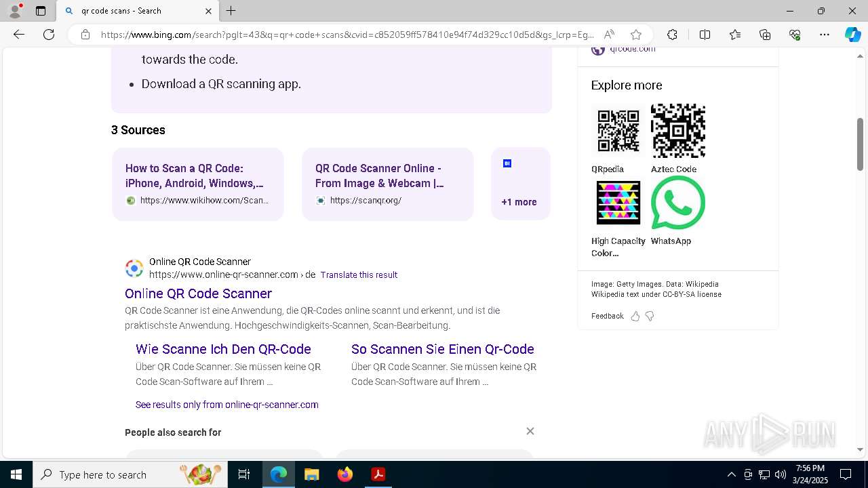868x488 pixels.
Task: Open the taskbar clock and date
Action: coord(810,474)
